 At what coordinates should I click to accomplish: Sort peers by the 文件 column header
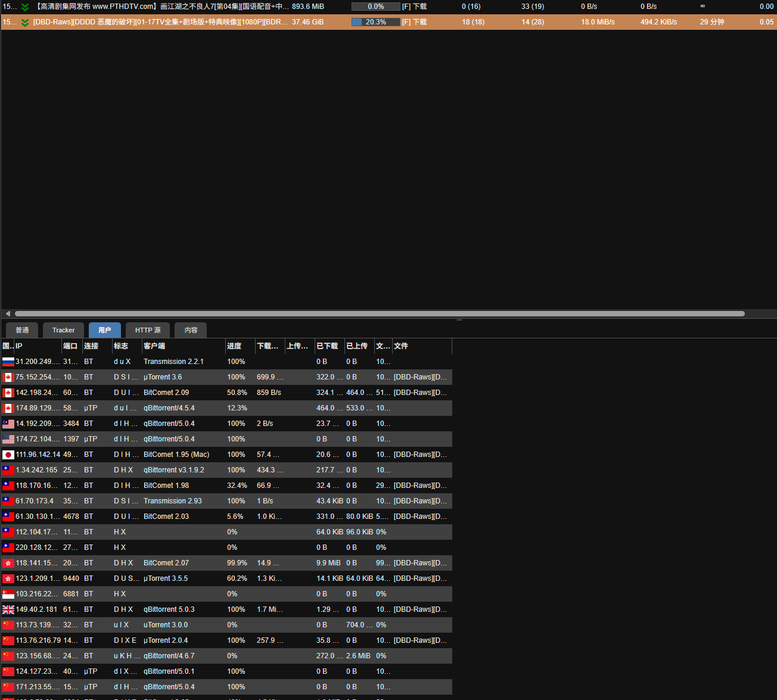(x=422, y=346)
